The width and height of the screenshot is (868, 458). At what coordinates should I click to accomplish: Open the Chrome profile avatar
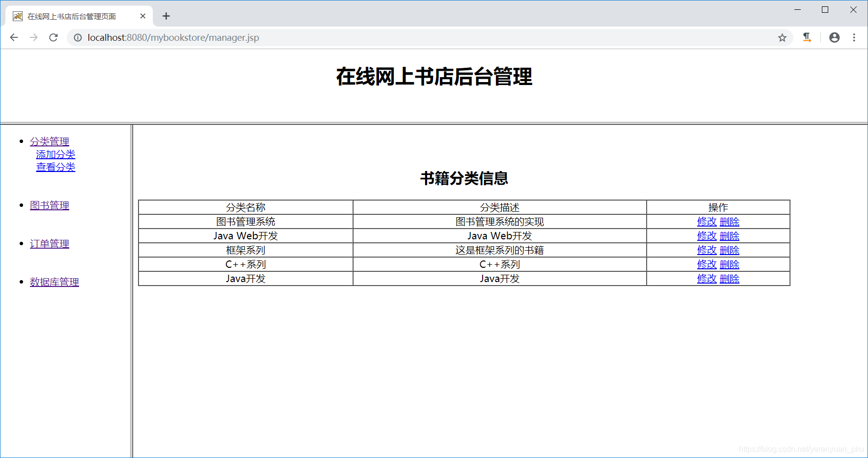tap(834, 37)
